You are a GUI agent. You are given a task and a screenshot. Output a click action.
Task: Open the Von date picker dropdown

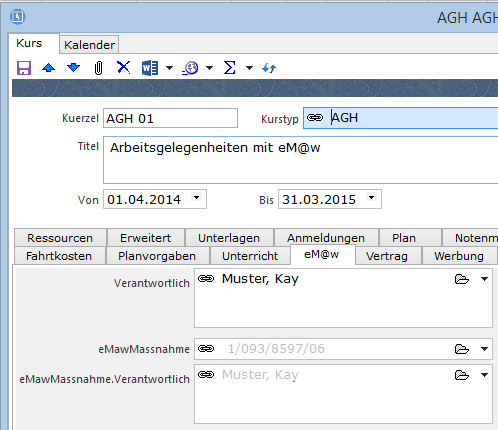click(x=197, y=197)
